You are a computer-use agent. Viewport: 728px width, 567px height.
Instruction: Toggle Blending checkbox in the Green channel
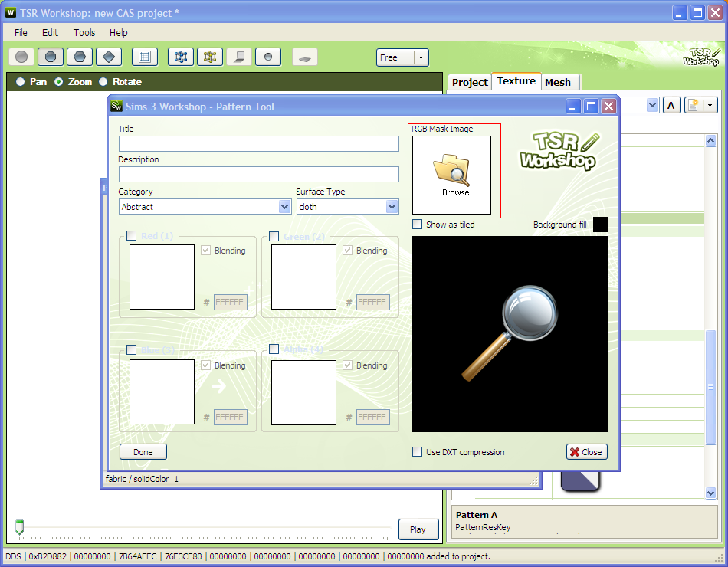tap(347, 251)
